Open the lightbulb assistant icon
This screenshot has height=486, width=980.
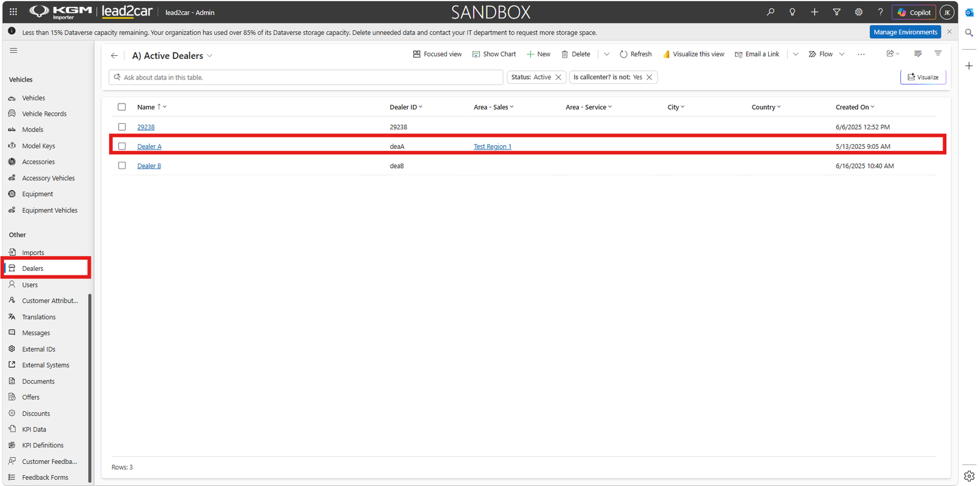tap(793, 12)
